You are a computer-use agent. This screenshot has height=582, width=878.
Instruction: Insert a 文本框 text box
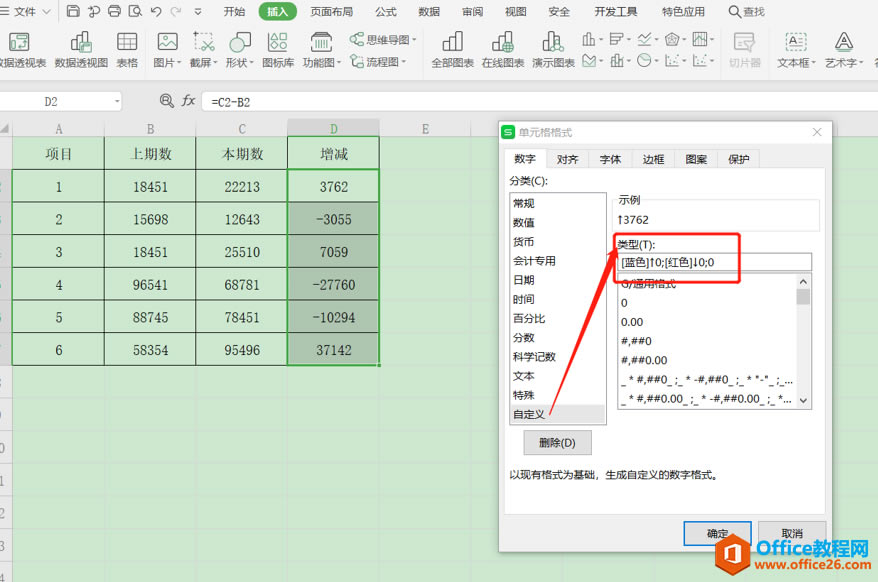[x=796, y=50]
